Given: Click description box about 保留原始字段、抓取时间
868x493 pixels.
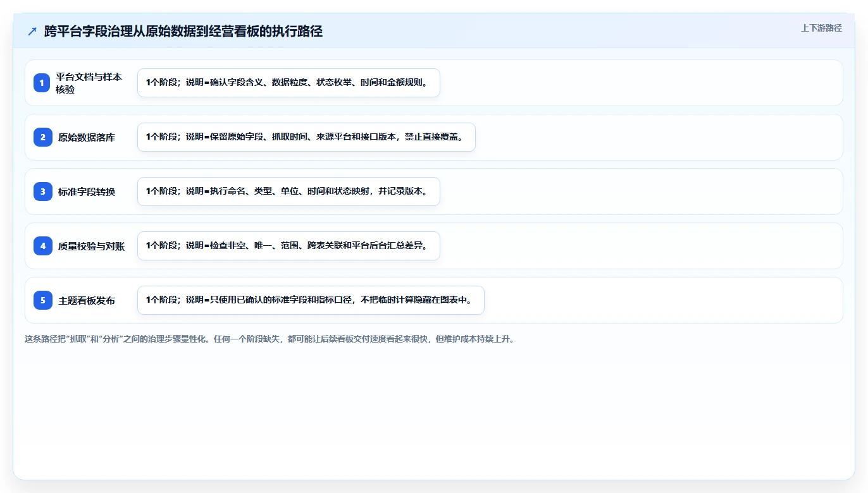Looking at the screenshot, I should pos(306,137).
